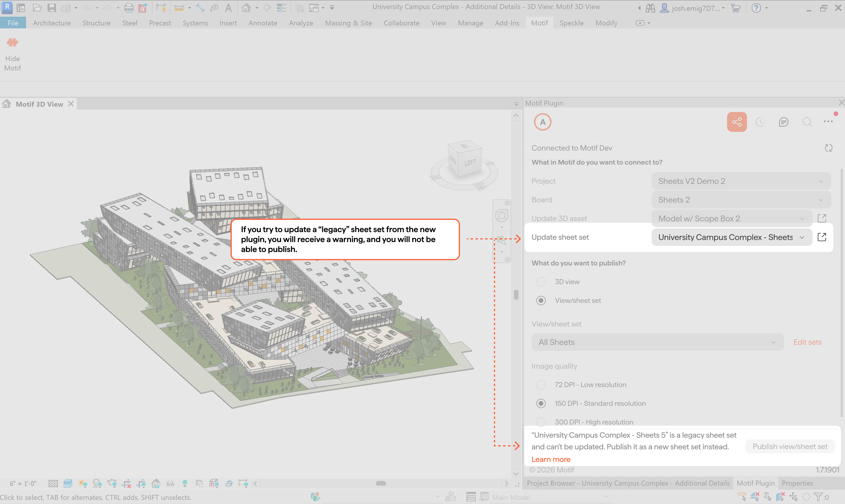The image size is (845, 504).
Task: Open Default 3D View house icon
Action: 246,8
